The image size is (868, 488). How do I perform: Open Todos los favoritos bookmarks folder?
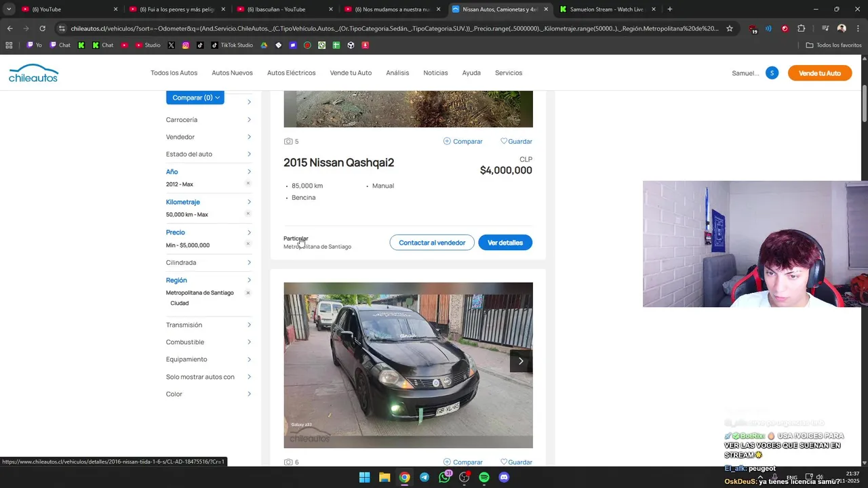tap(834, 45)
